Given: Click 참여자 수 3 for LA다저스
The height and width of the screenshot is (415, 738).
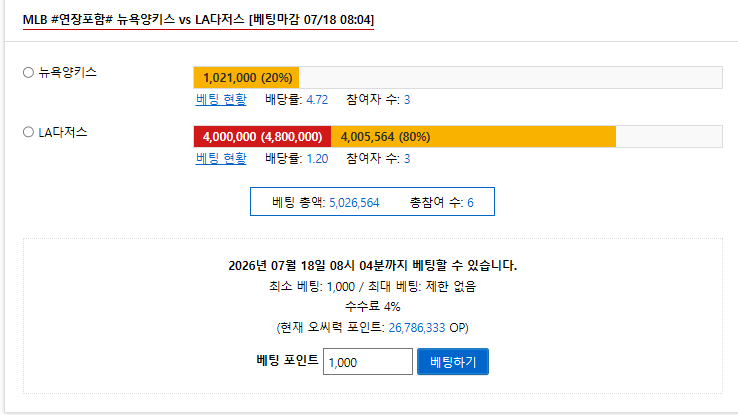Looking at the screenshot, I should pyautogui.click(x=407, y=159).
